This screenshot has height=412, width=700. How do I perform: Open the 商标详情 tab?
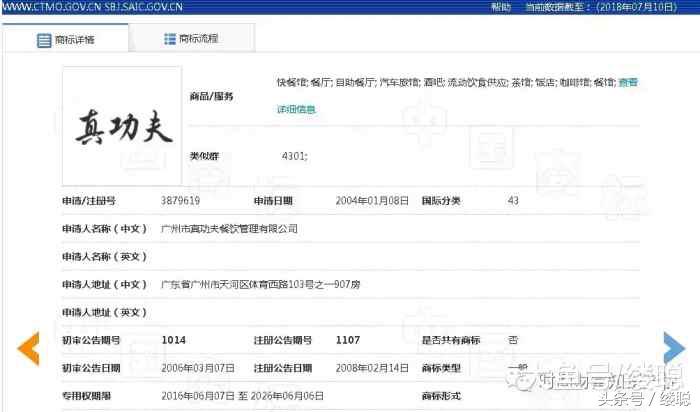(66, 38)
